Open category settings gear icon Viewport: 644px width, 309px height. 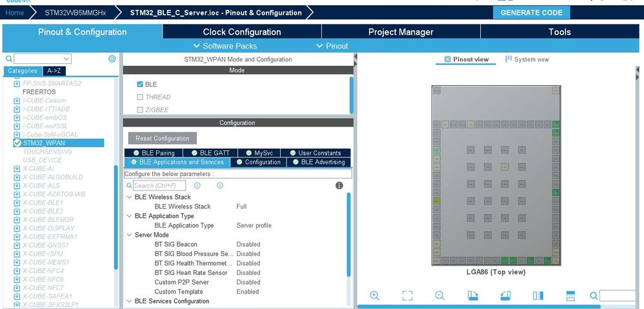click(112, 59)
